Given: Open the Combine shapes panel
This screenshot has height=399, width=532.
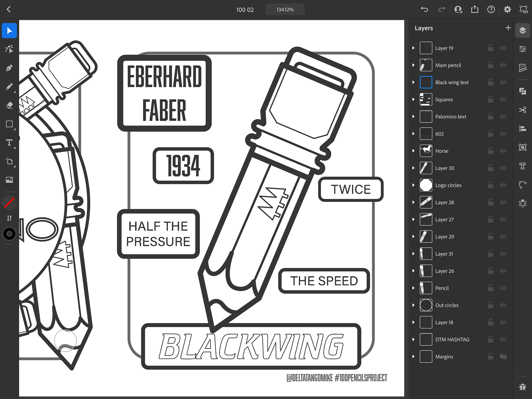Looking at the screenshot, I should (x=523, y=91).
